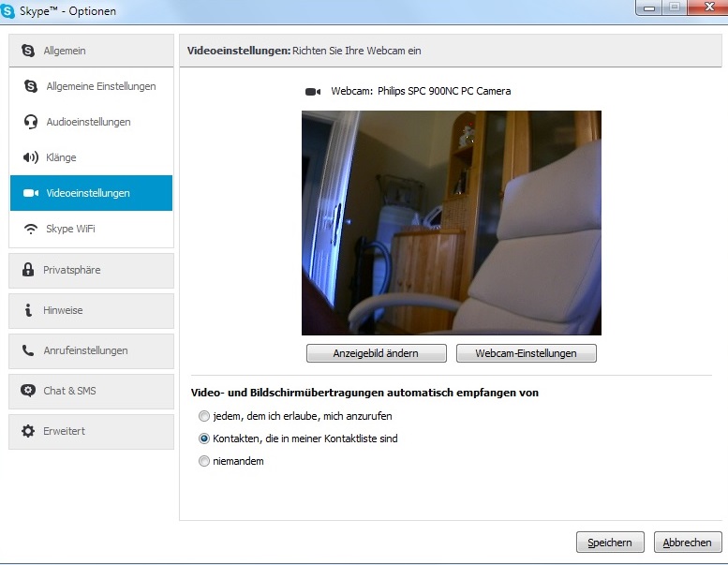Screen dimensions: 728x565
Task: Click the 'Philips SPC 900NC PC Camera' text
Action: click(x=444, y=91)
